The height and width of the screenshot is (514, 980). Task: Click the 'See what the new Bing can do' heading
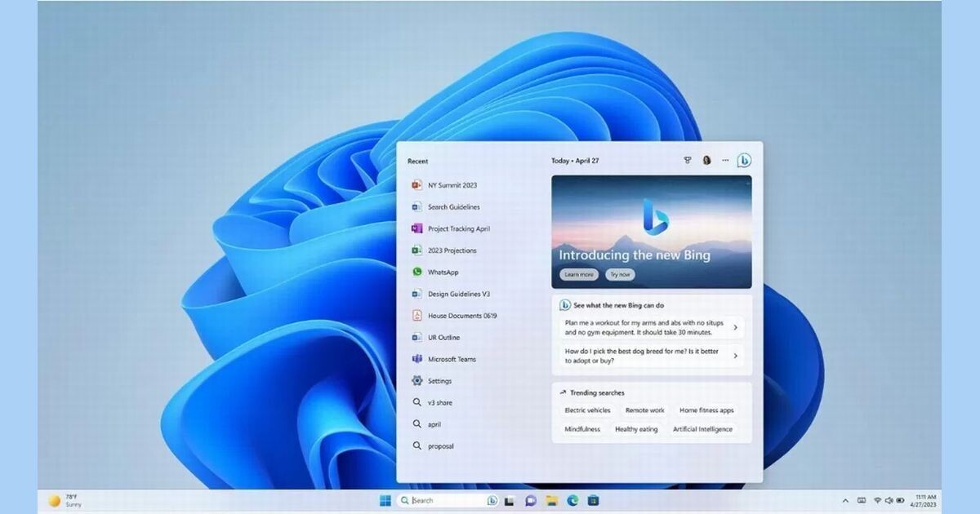click(x=618, y=305)
